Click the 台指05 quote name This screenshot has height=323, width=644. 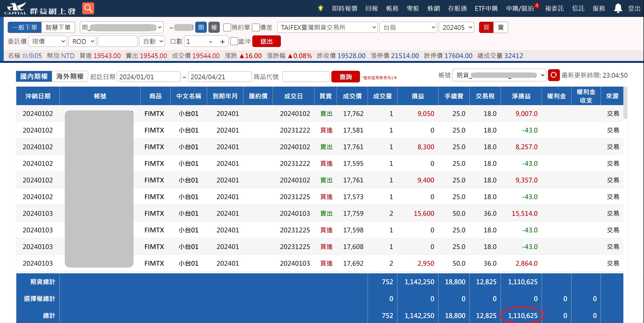(32, 56)
